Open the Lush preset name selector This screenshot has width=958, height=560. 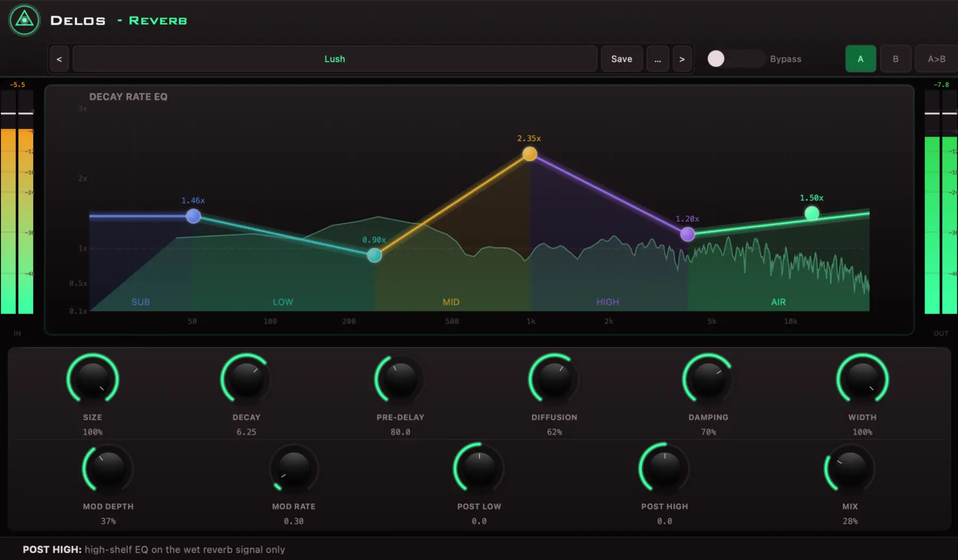(x=335, y=59)
